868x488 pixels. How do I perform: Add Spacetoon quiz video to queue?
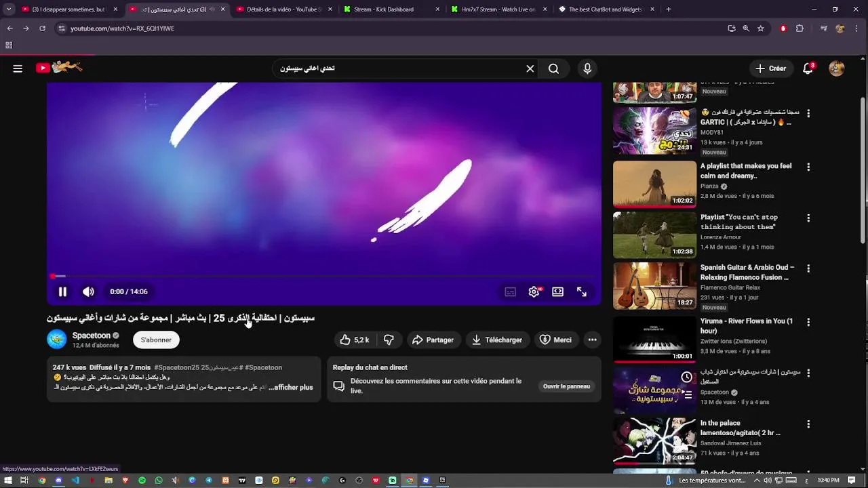687,394
